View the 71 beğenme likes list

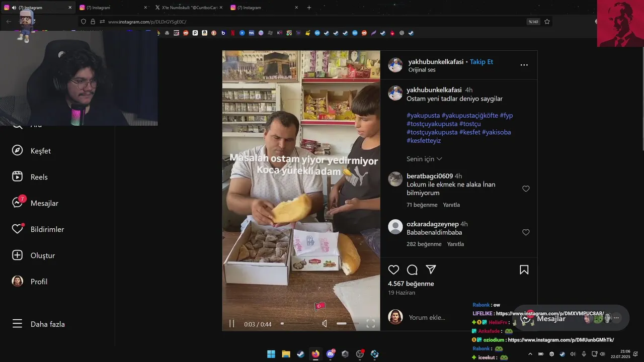click(x=422, y=205)
